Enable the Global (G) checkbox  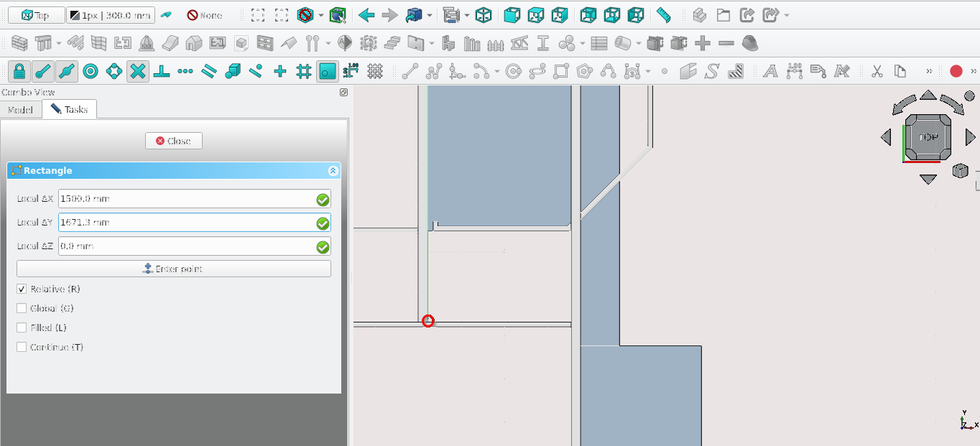[22, 309]
